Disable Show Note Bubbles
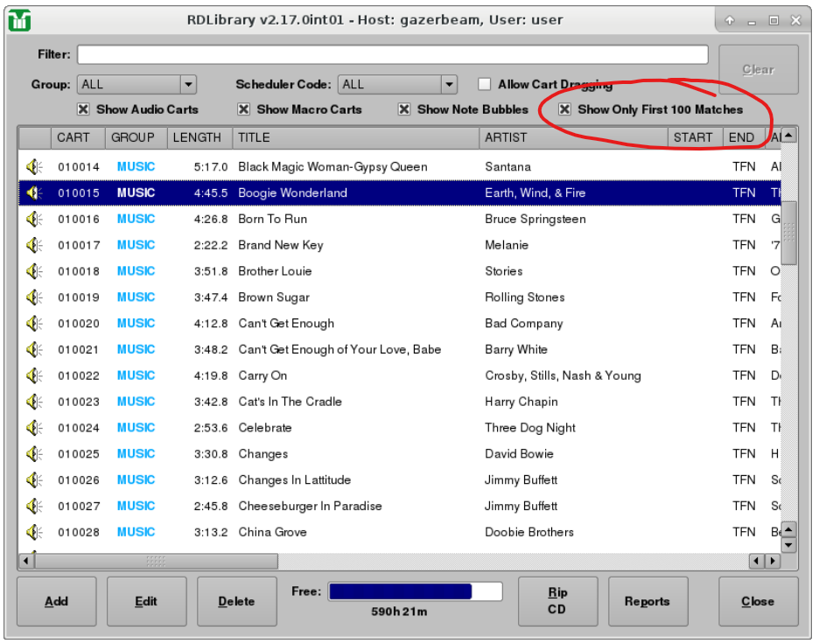The height and width of the screenshot is (644, 819). pyautogui.click(x=403, y=109)
